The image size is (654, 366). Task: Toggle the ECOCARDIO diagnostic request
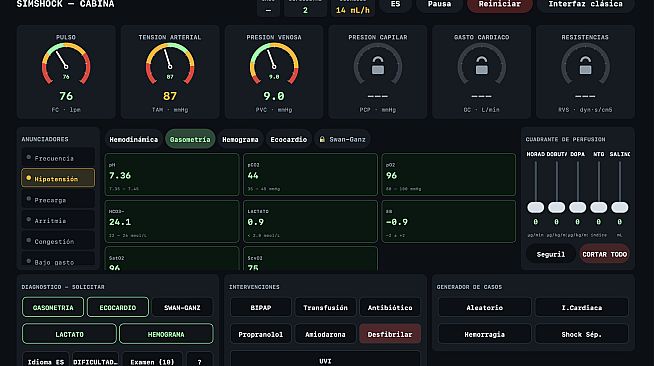click(x=118, y=307)
